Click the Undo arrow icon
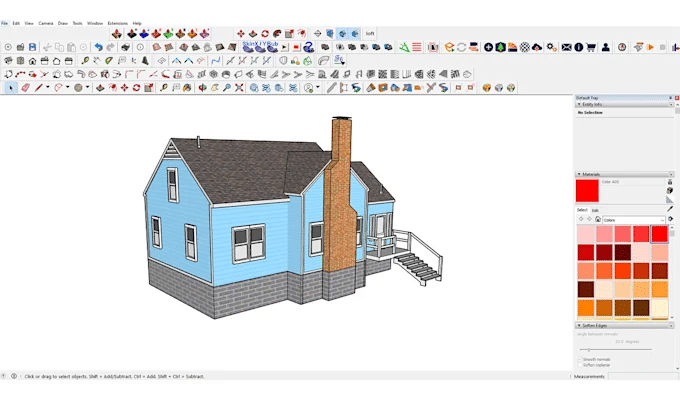Screen dimensions: 680x409 pos(98,47)
